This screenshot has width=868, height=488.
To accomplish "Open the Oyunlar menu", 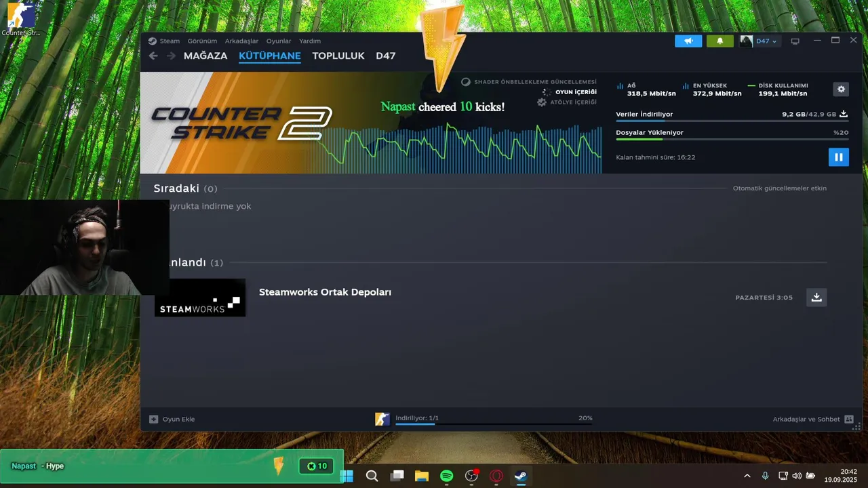I will [279, 41].
